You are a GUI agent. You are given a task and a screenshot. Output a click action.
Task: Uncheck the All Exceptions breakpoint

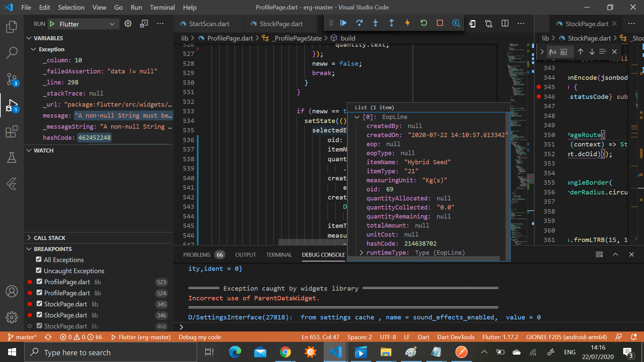[39, 259]
